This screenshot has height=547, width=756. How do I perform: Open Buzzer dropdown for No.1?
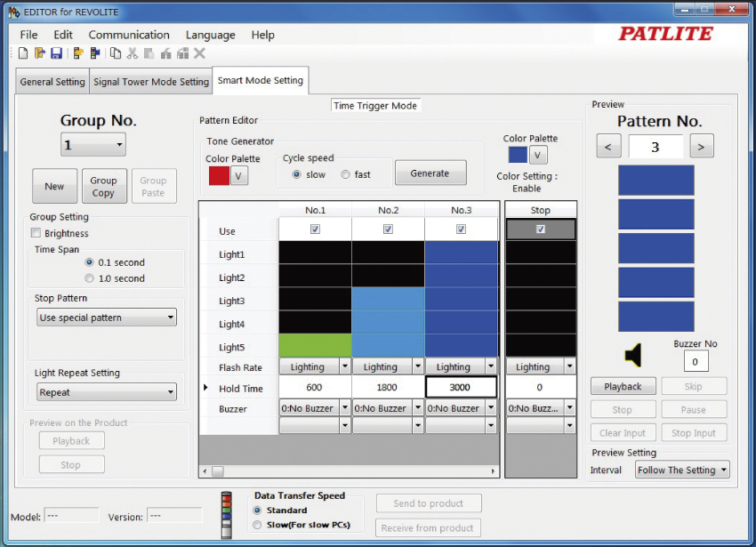point(345,408)
